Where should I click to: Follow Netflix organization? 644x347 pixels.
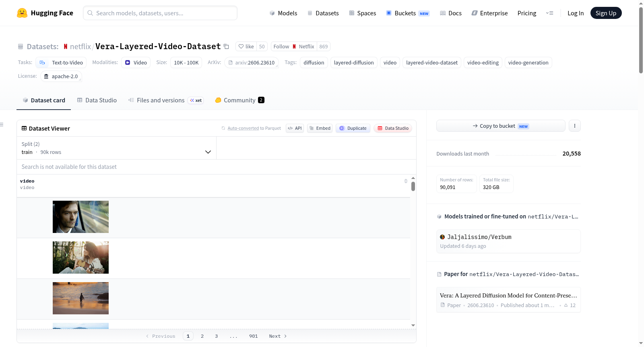(294, 46)
